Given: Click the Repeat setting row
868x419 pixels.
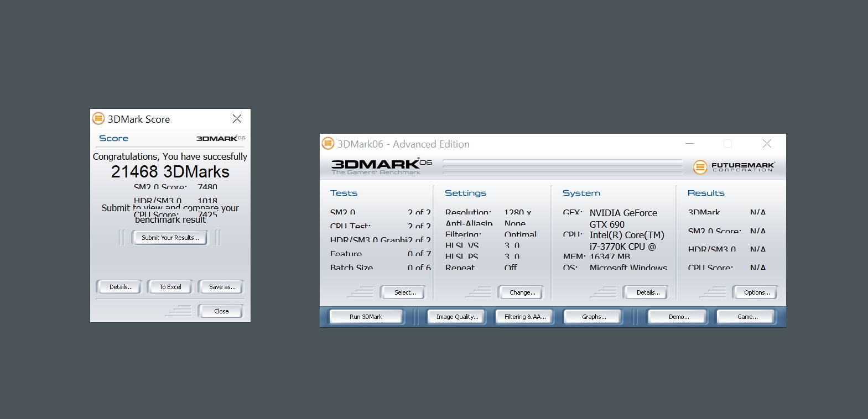Looking at the screenshot, I should [x=481, y=268].
